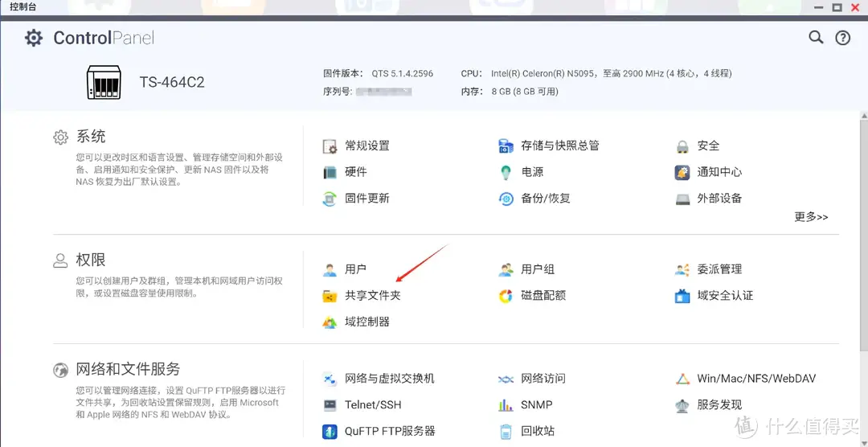Click the 网络和文件服务 globe icon
Image resolution: width=868 pixels, height=447 pixels.
(60, 370)
